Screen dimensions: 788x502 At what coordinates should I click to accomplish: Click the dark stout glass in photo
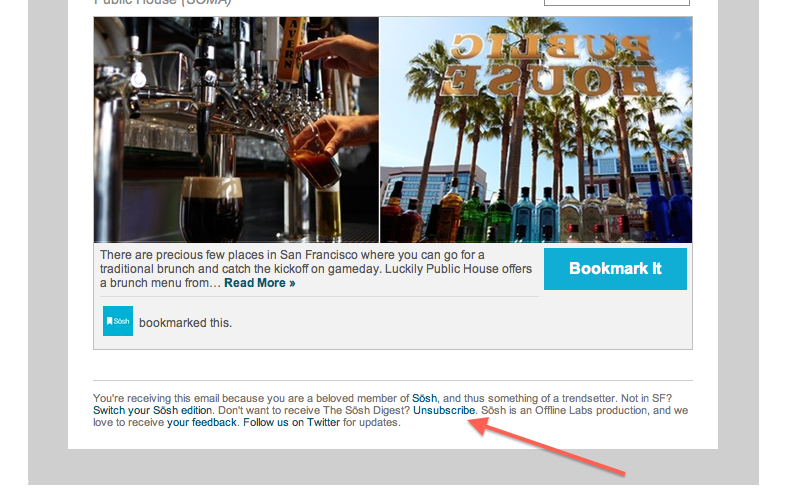click(x=212, y=209)
